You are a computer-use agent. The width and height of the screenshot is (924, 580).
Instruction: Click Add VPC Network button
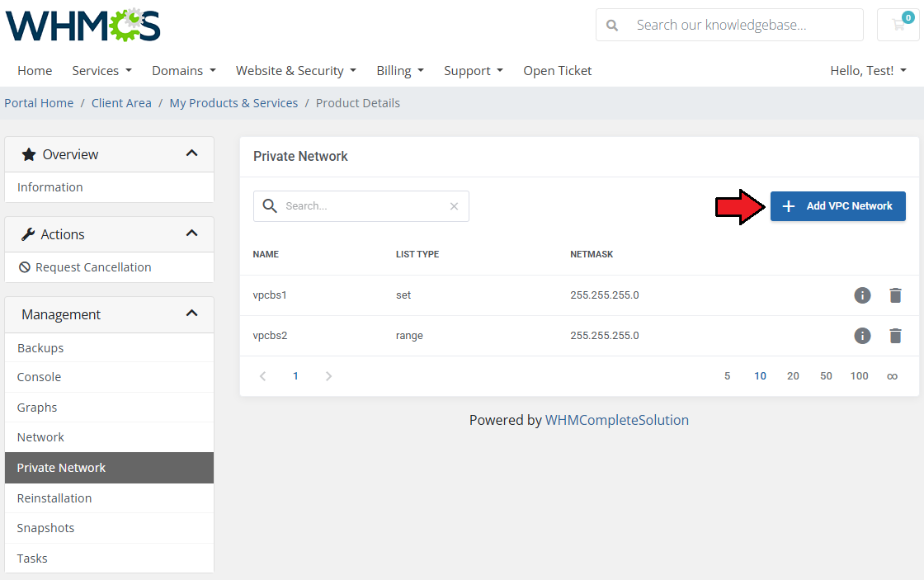tap(837, 206)
